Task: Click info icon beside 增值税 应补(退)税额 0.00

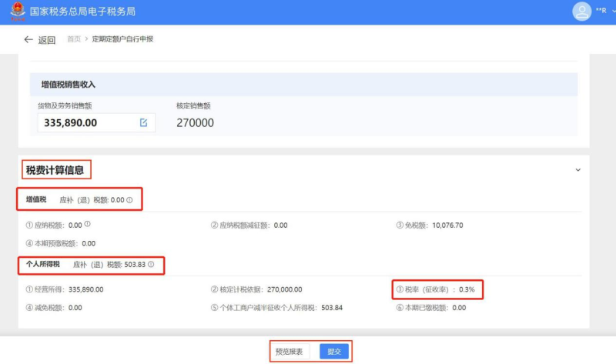Action: pos(129,200)
